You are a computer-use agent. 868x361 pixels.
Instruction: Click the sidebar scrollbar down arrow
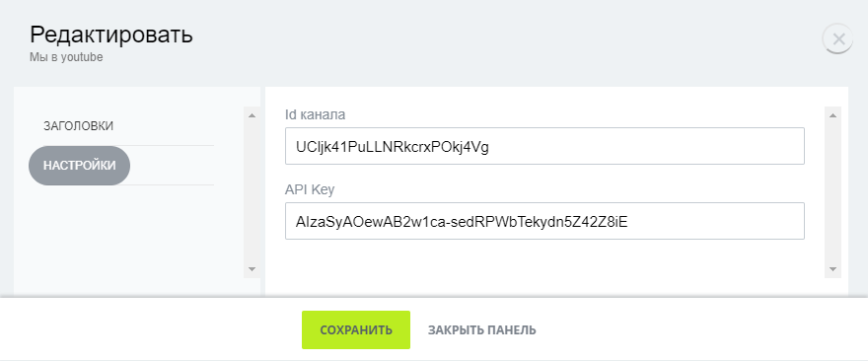tap(252, 269)
